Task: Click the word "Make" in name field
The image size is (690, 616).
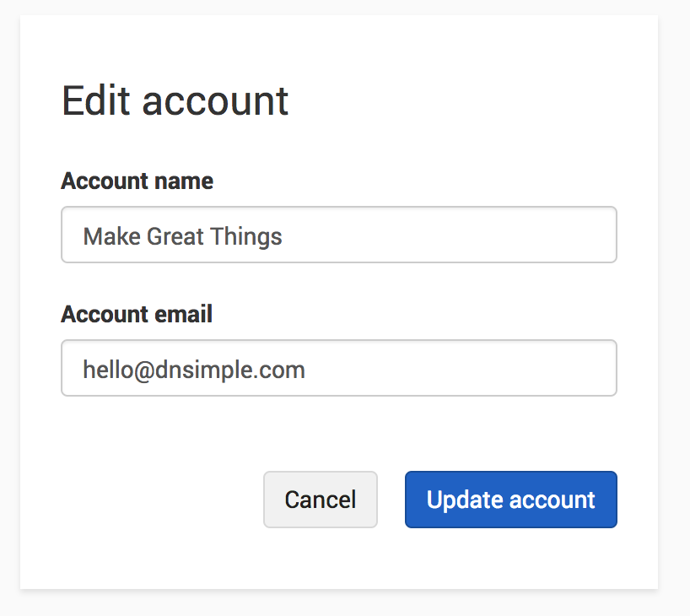Action: 111,235
